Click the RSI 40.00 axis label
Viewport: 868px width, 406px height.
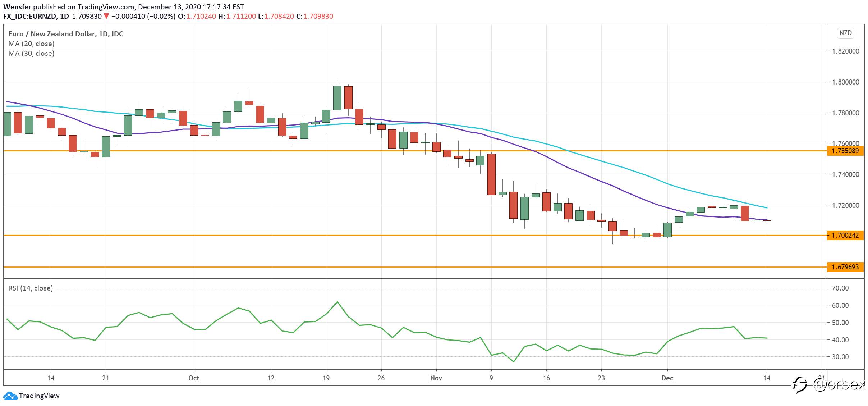pyautogui.click(x=840, y=340)
